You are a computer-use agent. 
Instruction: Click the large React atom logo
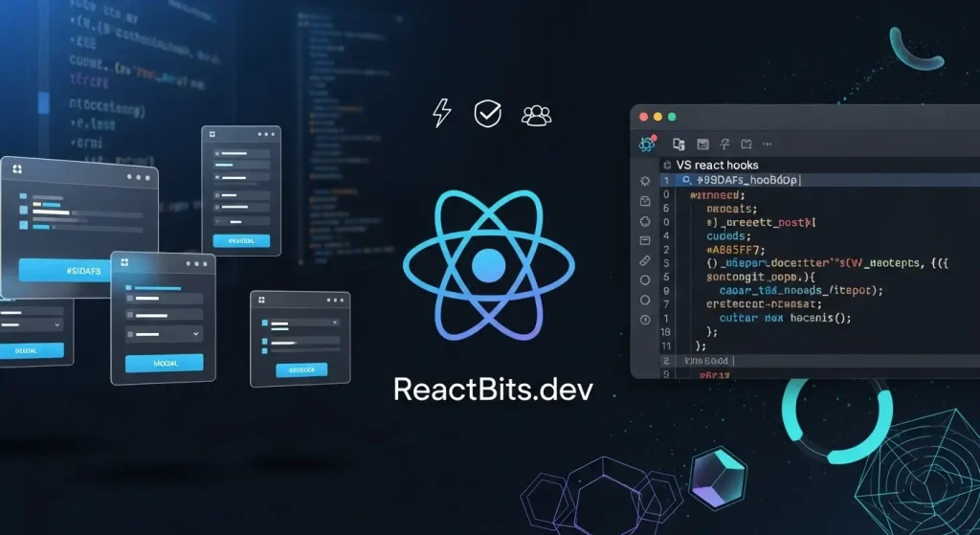click(489, 266)
